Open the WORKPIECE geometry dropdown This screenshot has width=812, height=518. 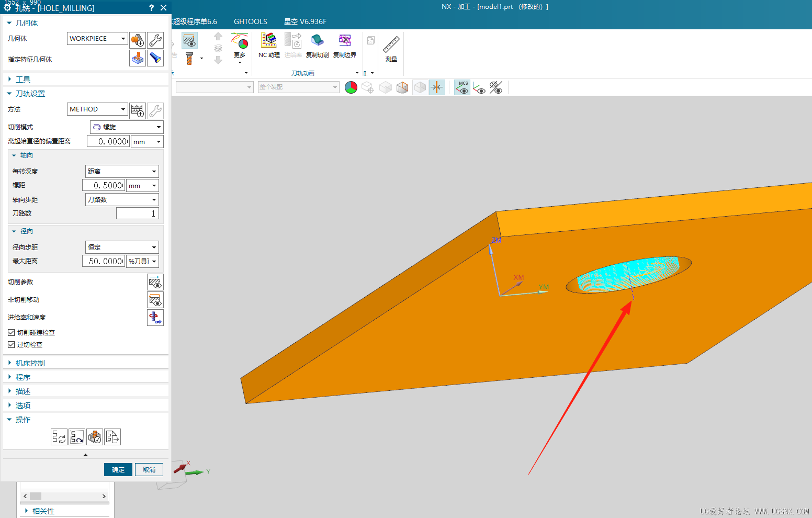point(97,39)
